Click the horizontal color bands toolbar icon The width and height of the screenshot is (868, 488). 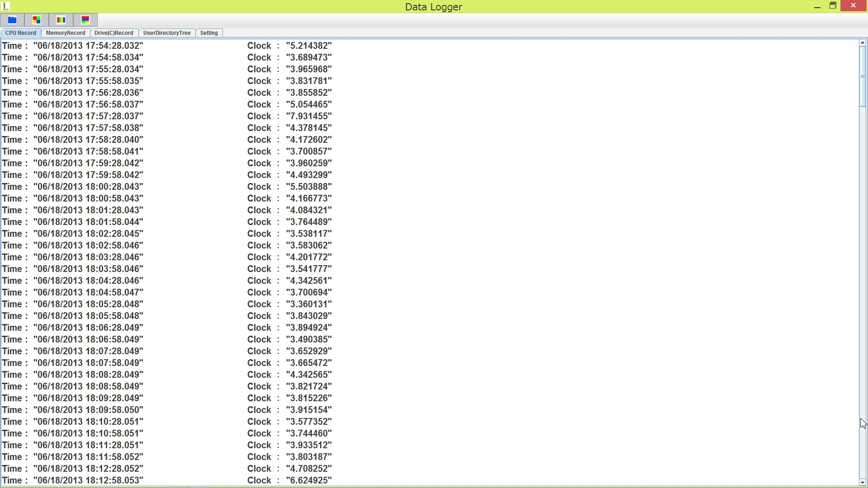point(85,20)
